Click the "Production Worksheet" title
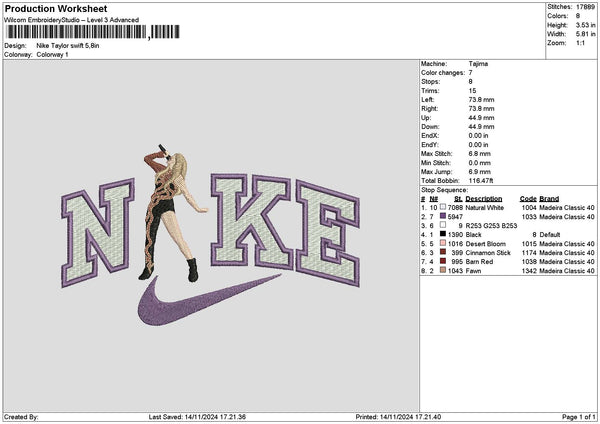Image resolution: width=600 pixels, height=424 pixels. point(56,9)
